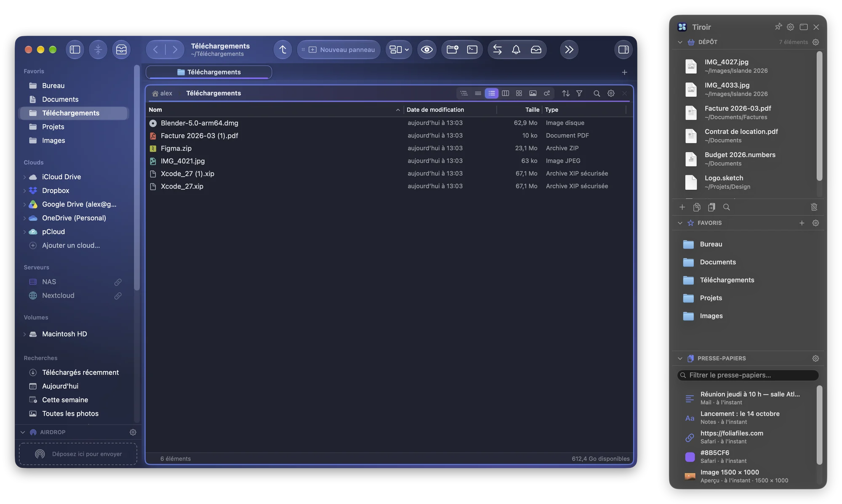Click the filter funnel icon

click(579, 93)
